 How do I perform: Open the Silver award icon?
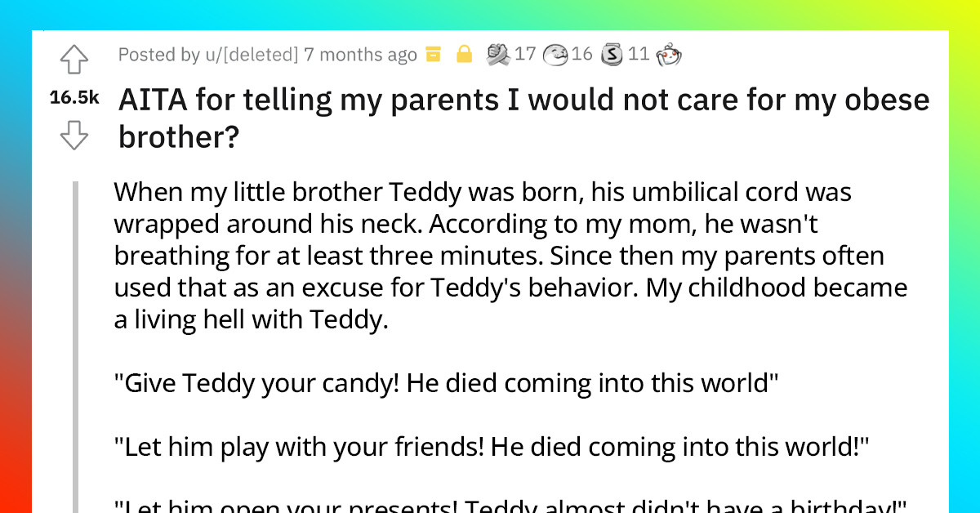(612, 55)
